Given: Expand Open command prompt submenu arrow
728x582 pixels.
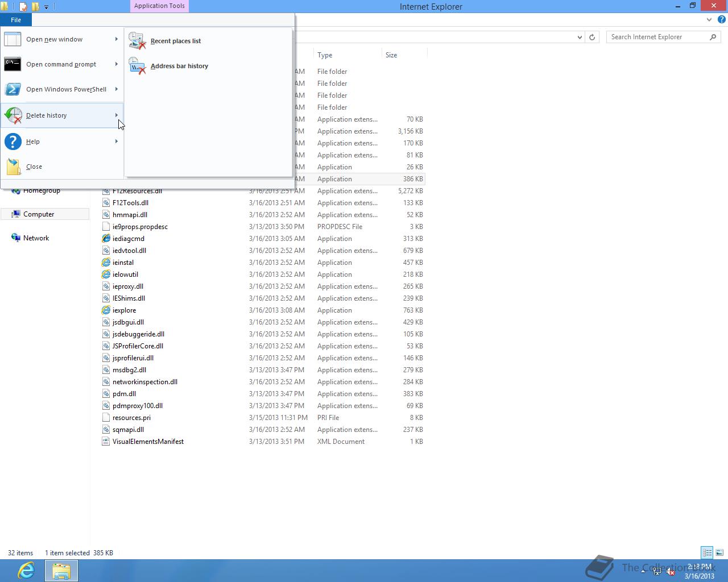Looking at the screenshot, I should pos(117,64).
